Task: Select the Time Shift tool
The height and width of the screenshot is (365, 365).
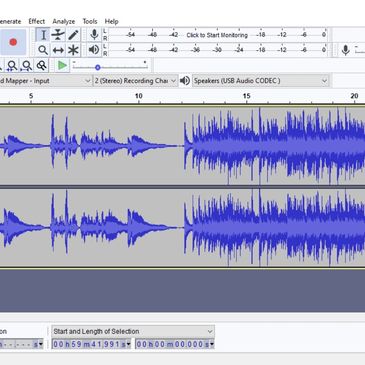Action: (58, 50)
